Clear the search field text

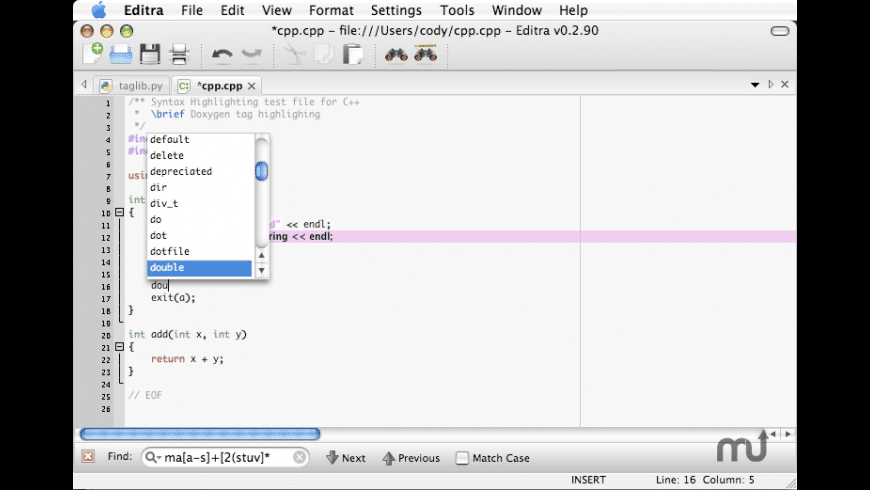pos(299,457)
